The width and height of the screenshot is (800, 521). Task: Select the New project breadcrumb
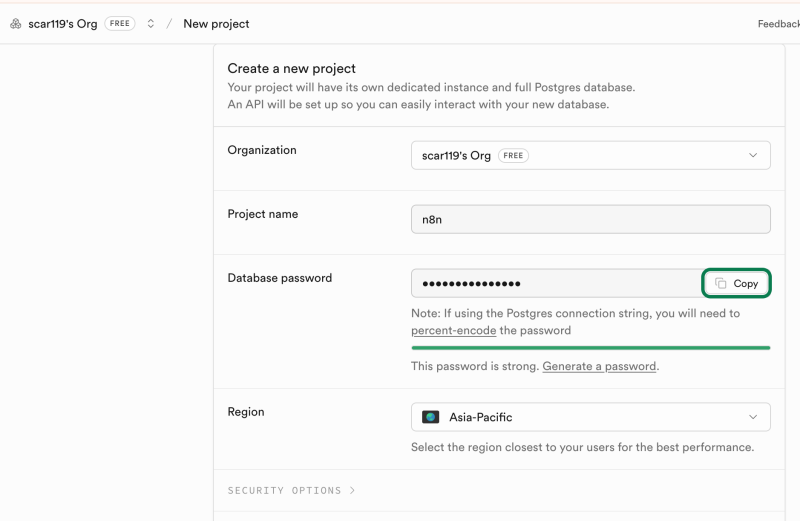(x=216, y=24)
